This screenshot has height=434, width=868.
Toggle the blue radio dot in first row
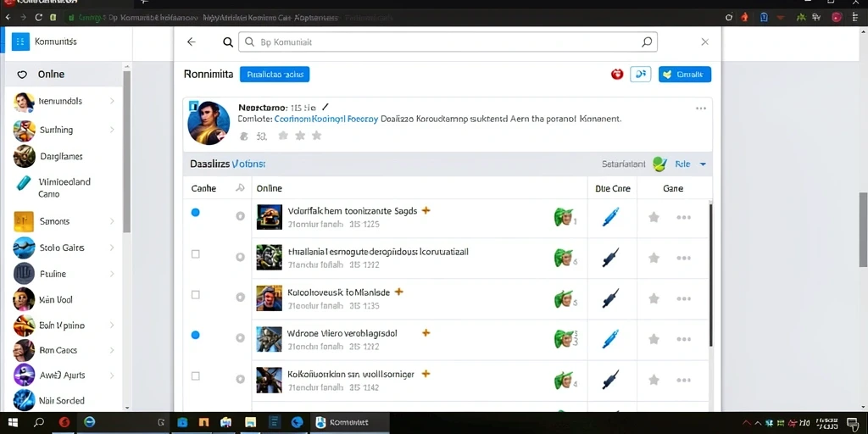tap(196, 213)
